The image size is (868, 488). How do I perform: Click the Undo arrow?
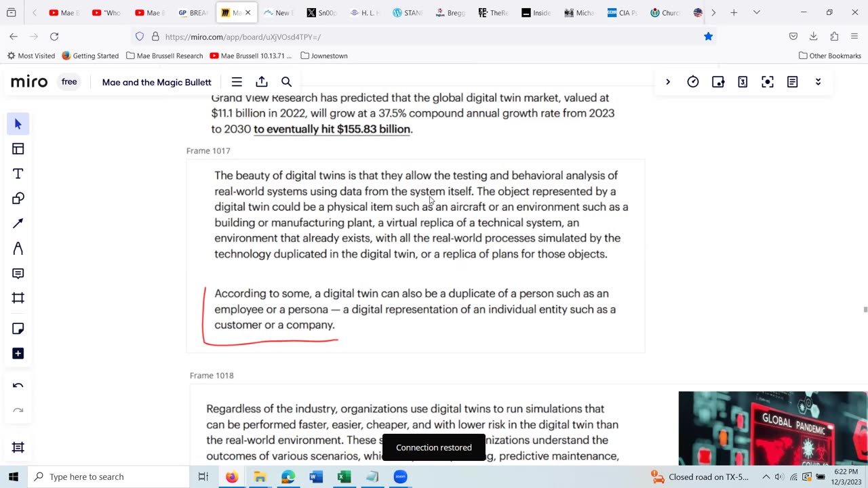(x=18, y=386)
